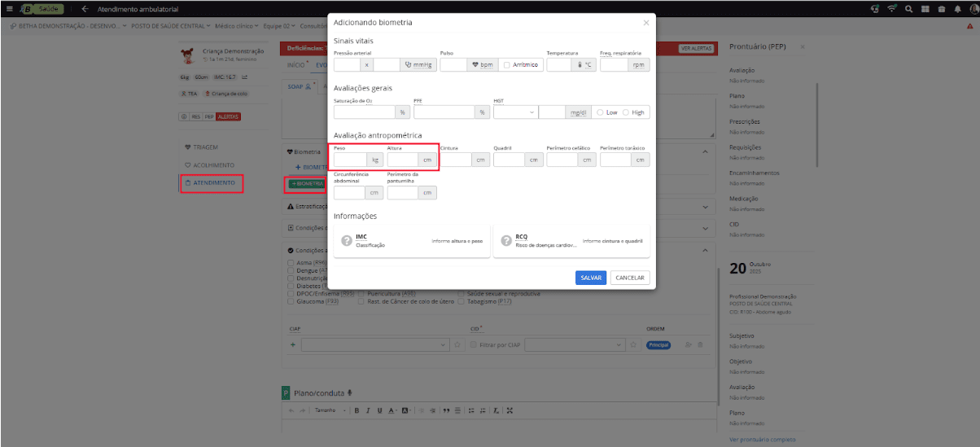
Task: Click the Salvar button
Action: click(x=591, y=278)
